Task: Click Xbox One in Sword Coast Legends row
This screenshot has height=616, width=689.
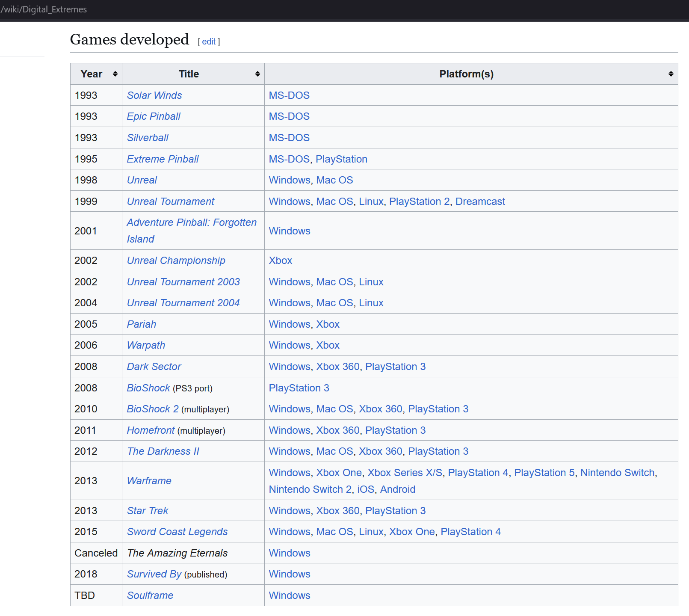Action: coord(412,532)
